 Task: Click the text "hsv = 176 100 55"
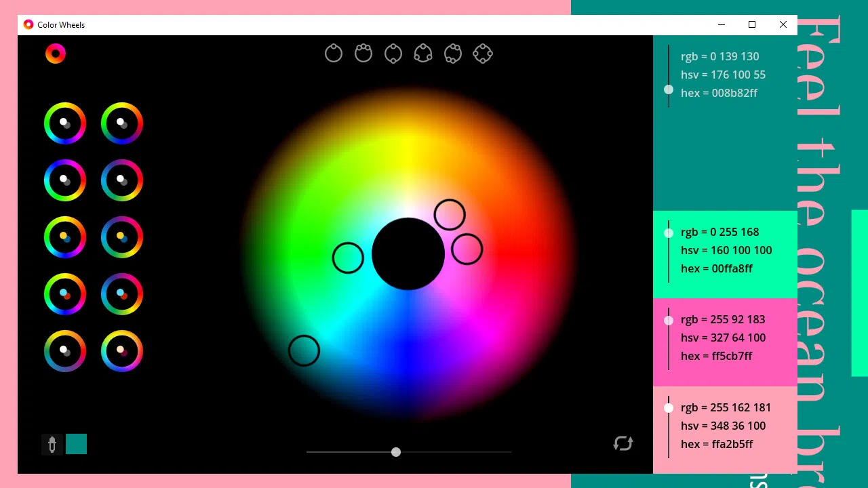(x=723, y=75)
